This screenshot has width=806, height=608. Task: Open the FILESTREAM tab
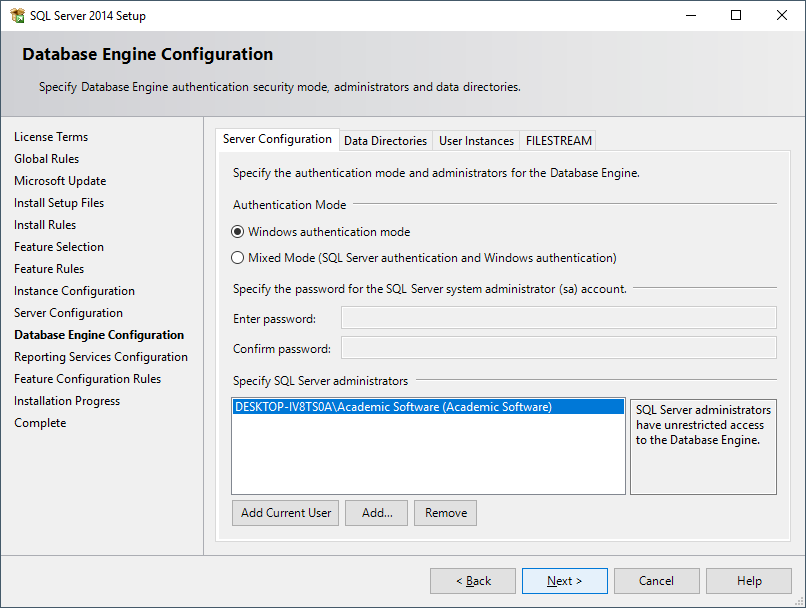pyautogui.click(x=558, y=141)
